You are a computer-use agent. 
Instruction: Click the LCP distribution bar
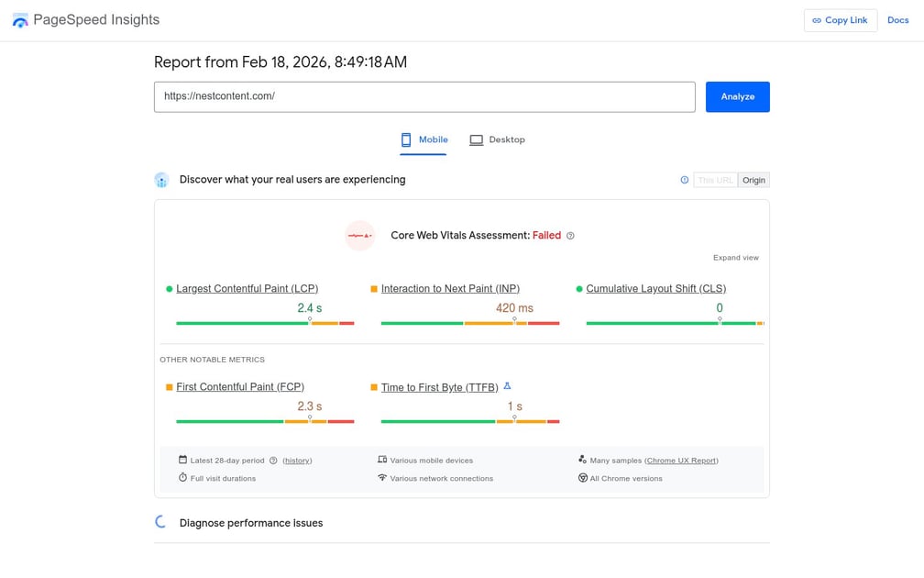(265, 323)
